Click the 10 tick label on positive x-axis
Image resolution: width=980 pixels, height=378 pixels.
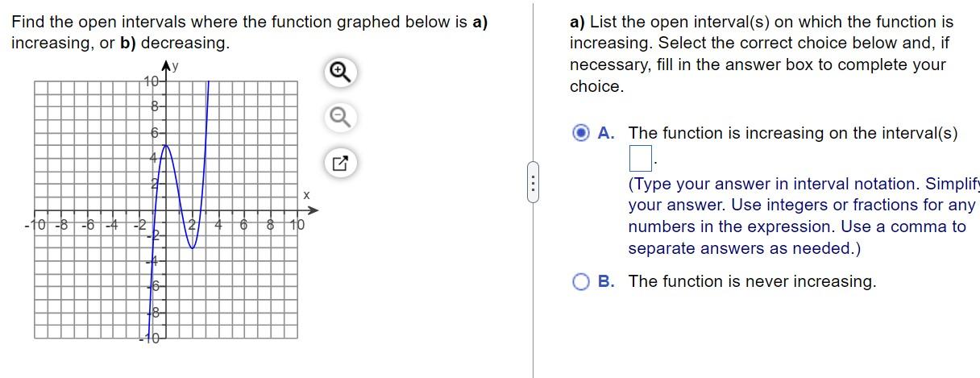point(298,225)
